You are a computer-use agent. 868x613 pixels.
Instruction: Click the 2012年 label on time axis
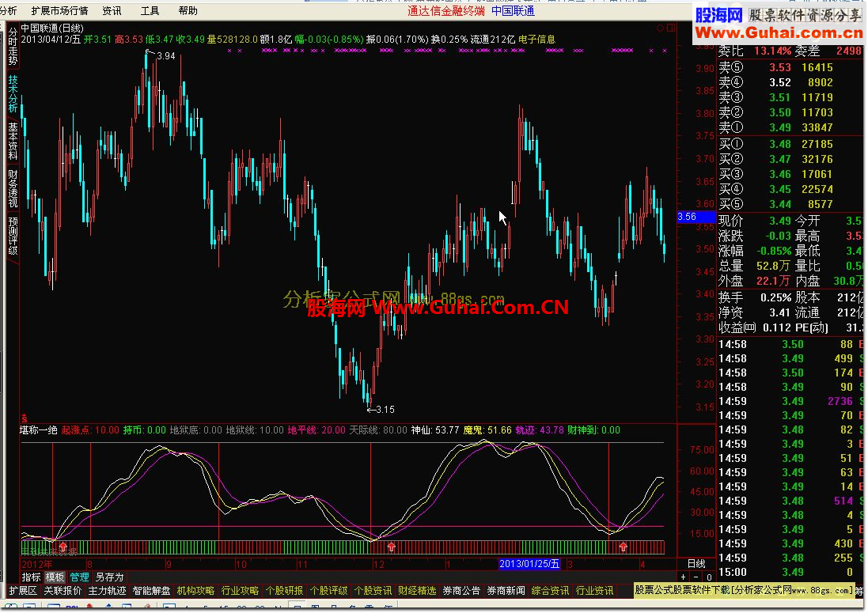pyautogui.click(x=36, y=564)
